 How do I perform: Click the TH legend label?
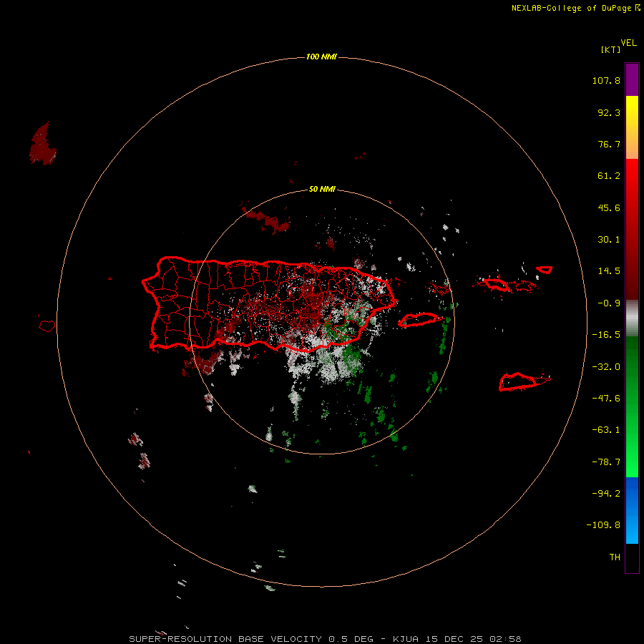[615, 557]
